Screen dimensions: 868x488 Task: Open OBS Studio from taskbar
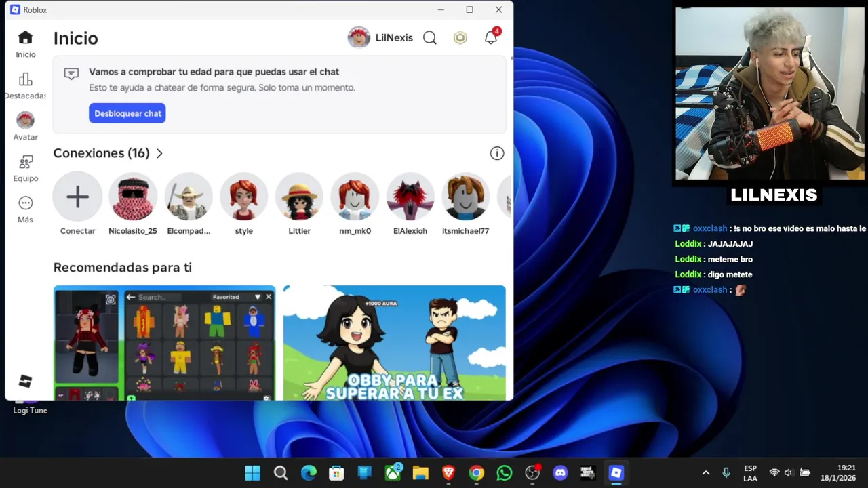[532, 473]
